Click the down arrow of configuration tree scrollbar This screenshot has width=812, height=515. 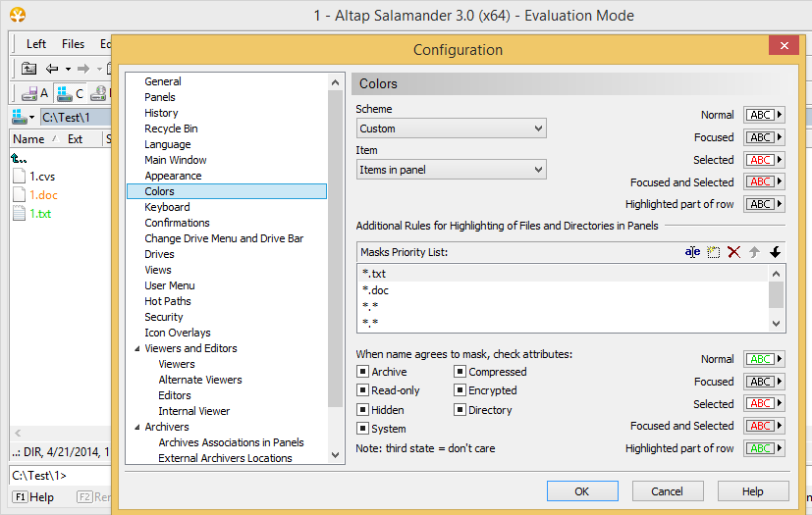[x=335, y=455]
